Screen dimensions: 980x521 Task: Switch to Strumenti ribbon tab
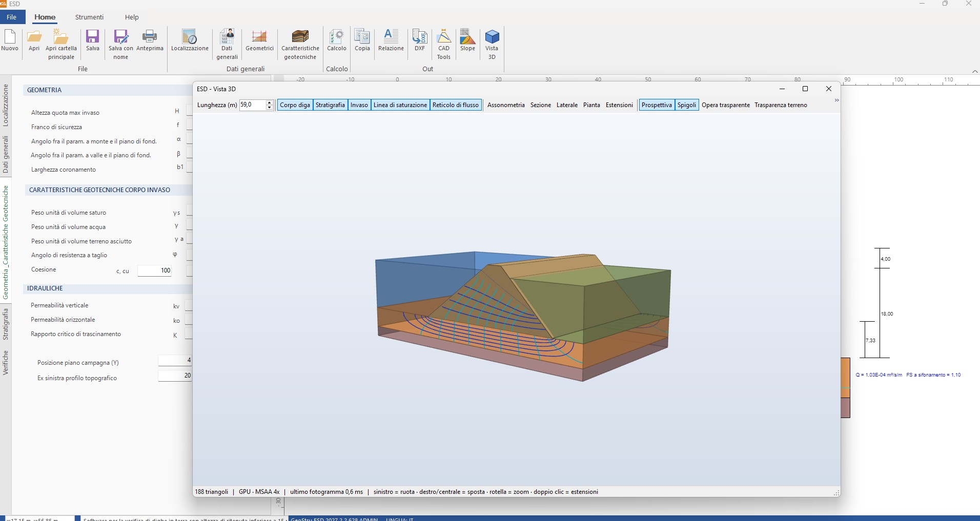click(89, 17)
